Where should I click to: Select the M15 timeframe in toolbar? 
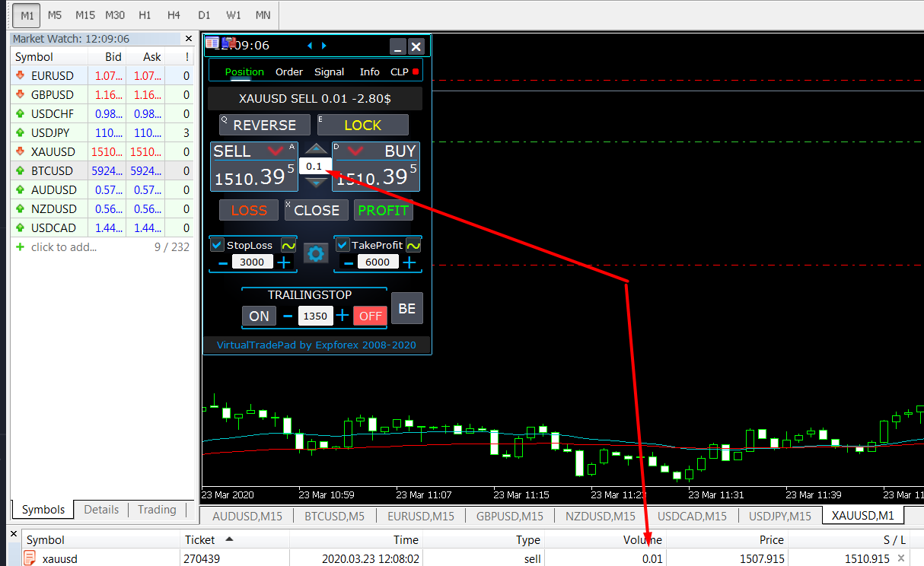85,14
